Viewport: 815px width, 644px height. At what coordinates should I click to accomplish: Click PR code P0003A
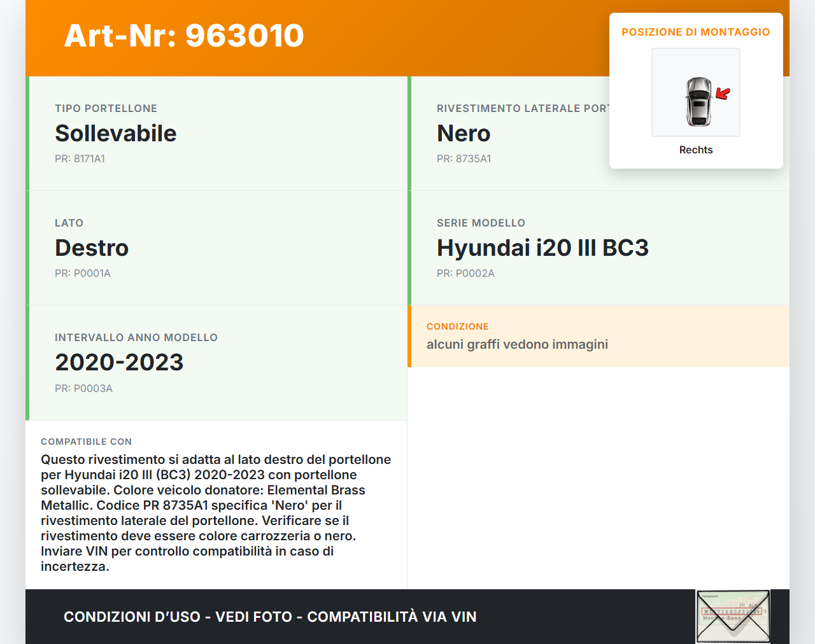click(83, 389)
